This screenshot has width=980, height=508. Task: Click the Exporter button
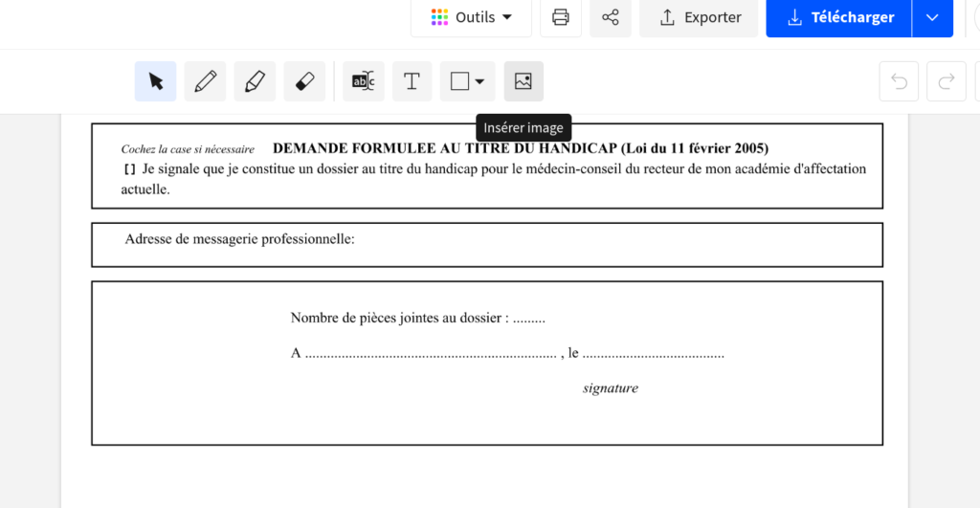coord(699,17)
